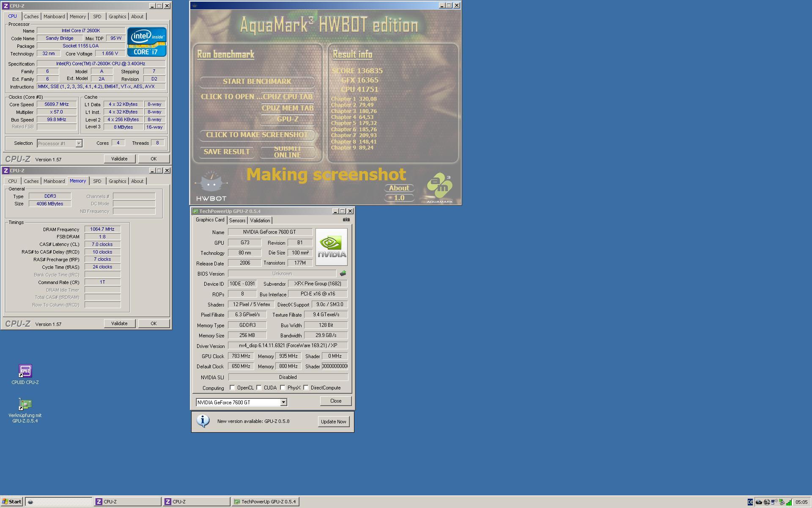Open the GPU-Z 0.5.4 desktop shortcut
Viewport: 812px width, 508px height.
(x=25, y=410)
